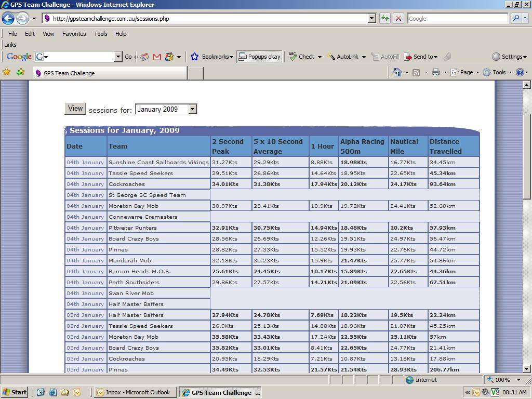
Task: Click the Refresh page icon
Action: [x=384, y=18]
